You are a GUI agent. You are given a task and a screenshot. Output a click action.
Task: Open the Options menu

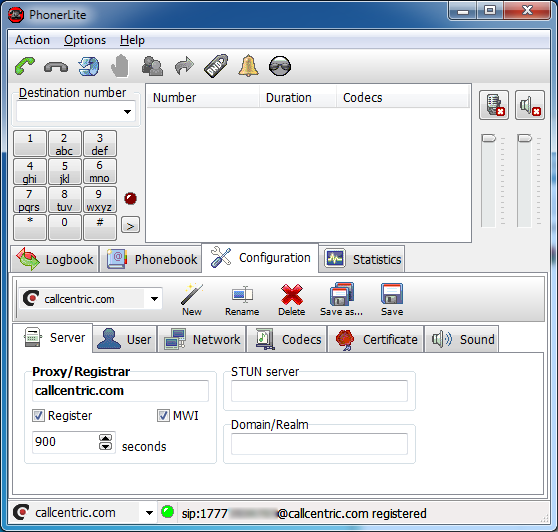point(85,40)
